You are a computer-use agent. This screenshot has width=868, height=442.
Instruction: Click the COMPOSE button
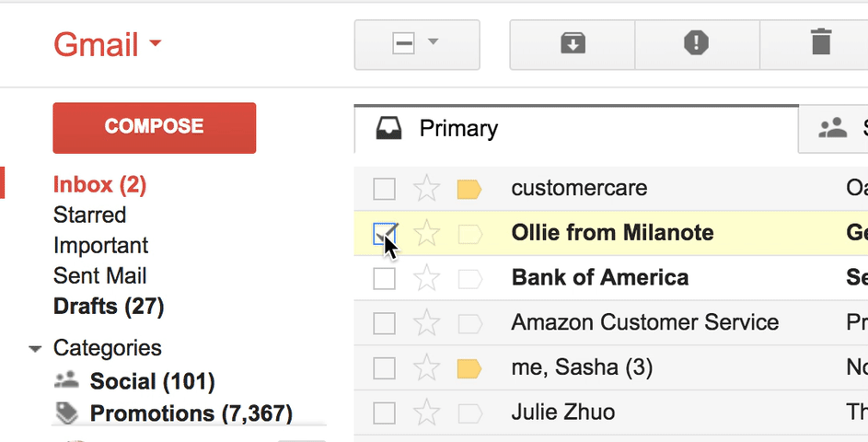tap(155, 127)
